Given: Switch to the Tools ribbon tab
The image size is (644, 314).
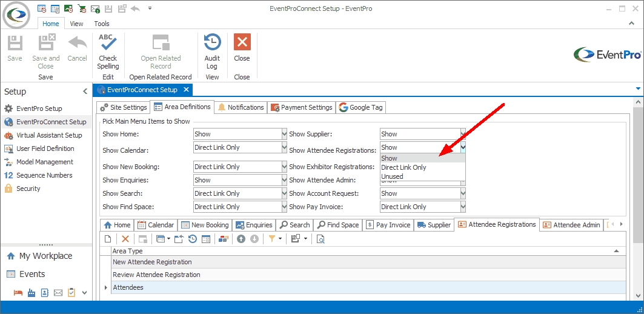Looking at the screenshot, I should coord(102,24).
